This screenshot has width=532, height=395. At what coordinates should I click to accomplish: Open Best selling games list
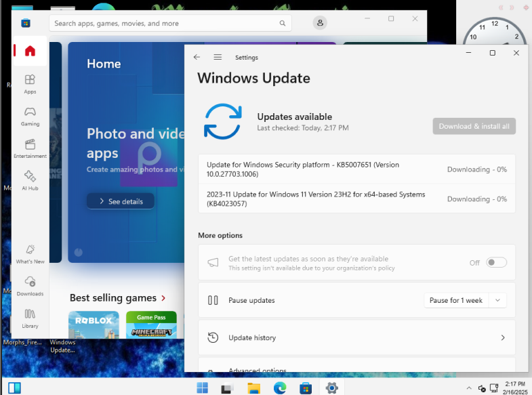pos(117,297)
